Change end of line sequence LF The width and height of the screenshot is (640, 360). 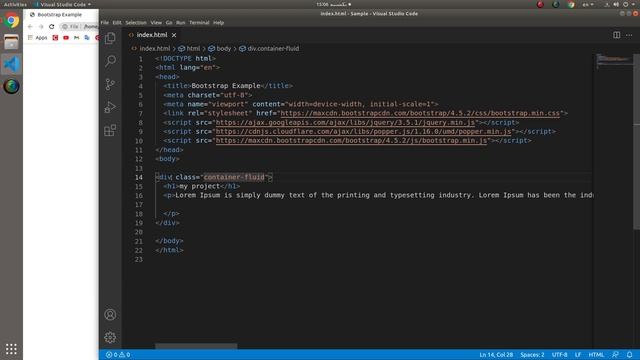(578, 355)
